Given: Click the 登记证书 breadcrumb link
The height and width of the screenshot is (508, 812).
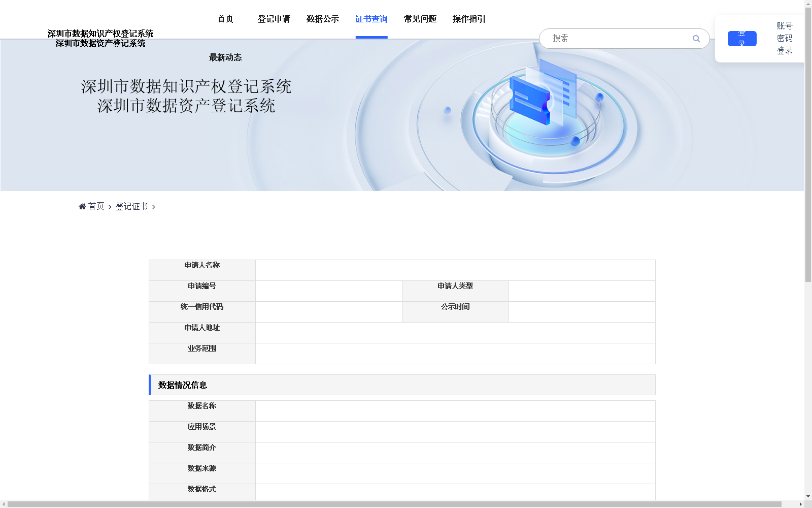Looking at the screenshot, I should (x=132, y=206).
